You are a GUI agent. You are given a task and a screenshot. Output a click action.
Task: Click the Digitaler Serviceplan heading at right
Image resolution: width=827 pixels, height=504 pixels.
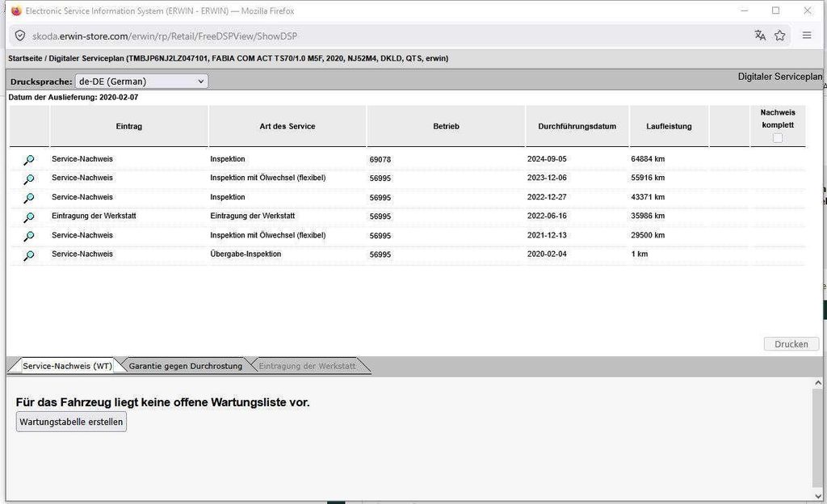[779, 77]
